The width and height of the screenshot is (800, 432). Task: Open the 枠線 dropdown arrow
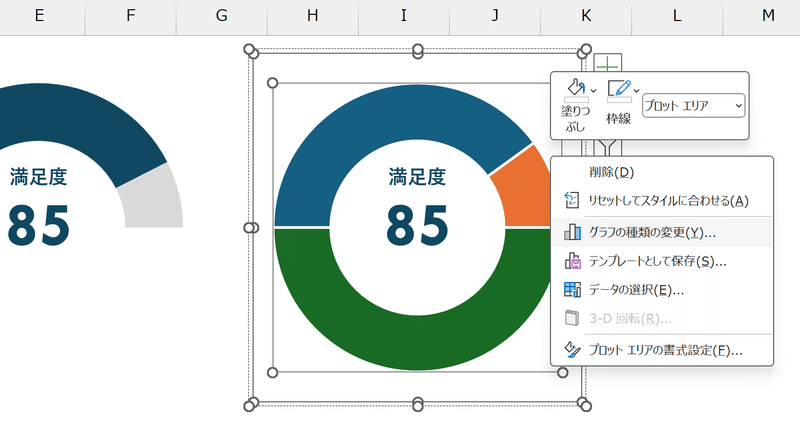[x=636, y=91]
